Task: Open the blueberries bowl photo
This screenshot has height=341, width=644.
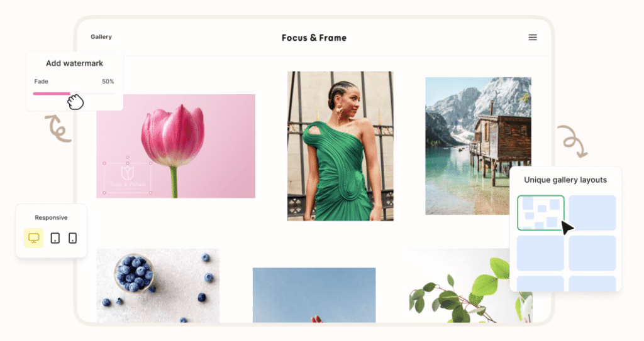Action: click(158, 285)
